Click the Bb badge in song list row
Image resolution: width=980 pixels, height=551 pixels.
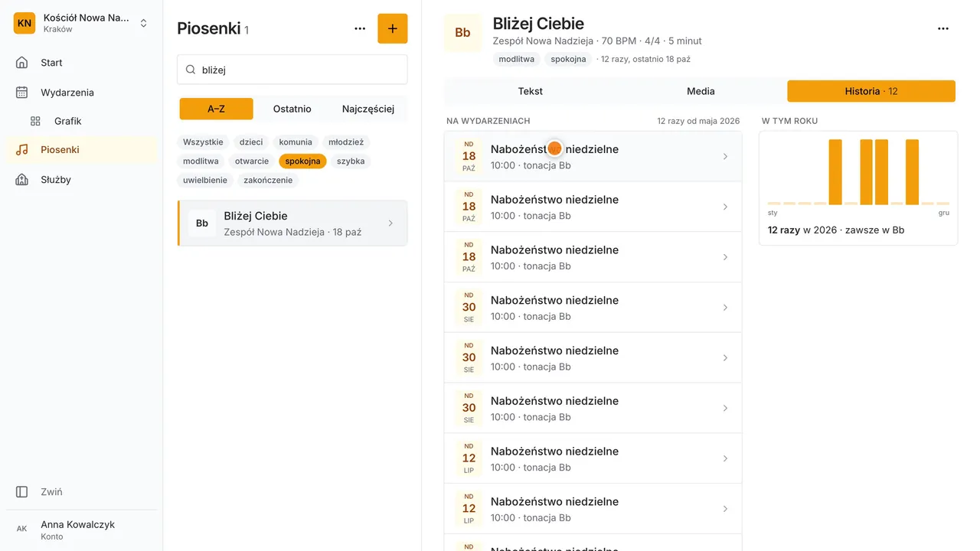click(202, 223)
